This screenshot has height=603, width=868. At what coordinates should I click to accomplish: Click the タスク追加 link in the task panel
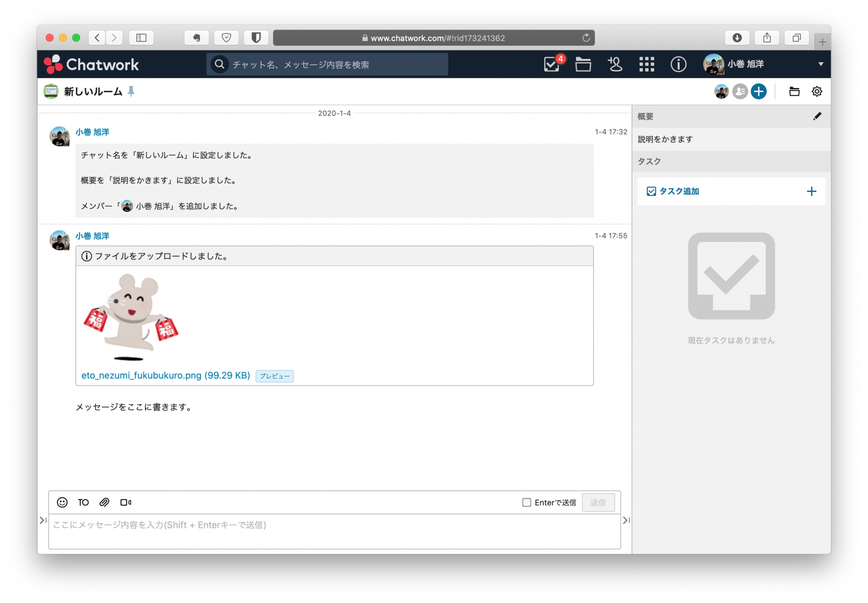click(x=678, y=191)
